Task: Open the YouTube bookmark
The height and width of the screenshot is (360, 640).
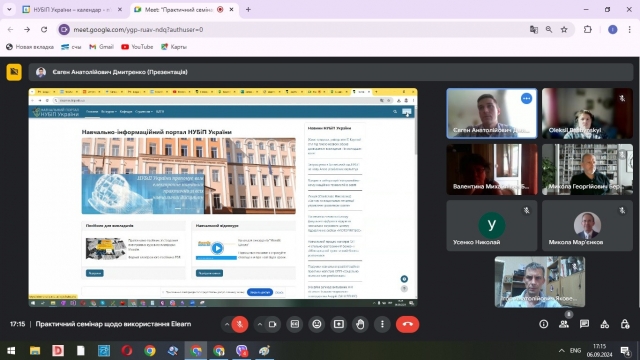Action: (137, 47)
